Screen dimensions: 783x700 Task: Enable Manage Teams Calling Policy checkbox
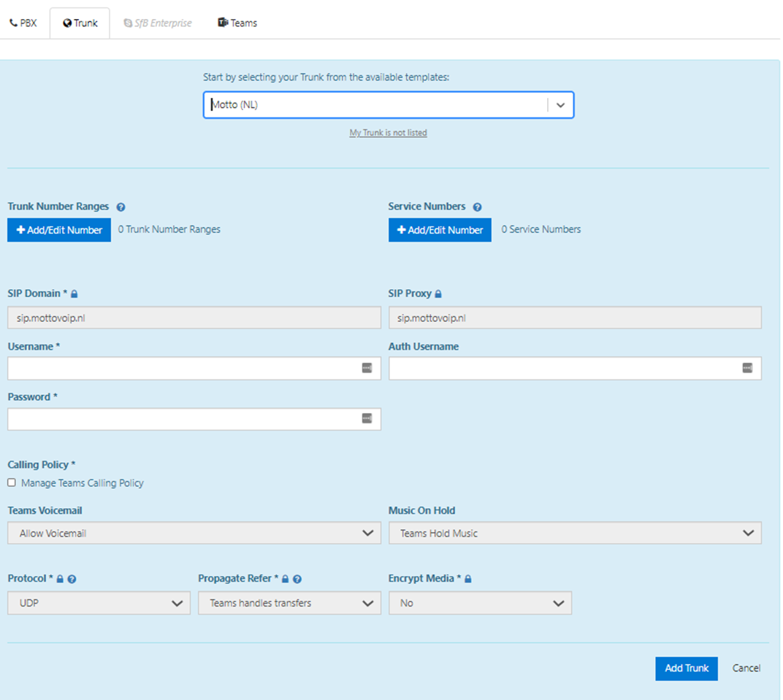tap(12, 482)
